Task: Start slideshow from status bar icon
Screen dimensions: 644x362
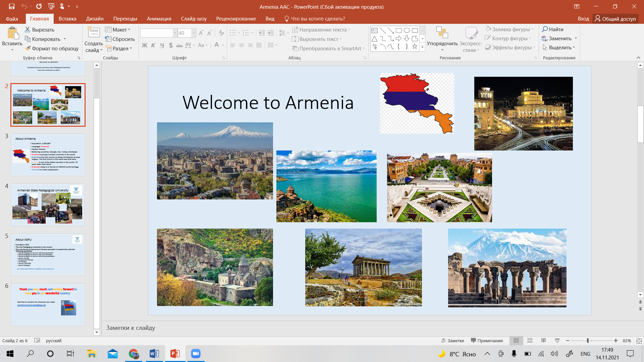Action: pyautogui.click(x=557, y=341)
